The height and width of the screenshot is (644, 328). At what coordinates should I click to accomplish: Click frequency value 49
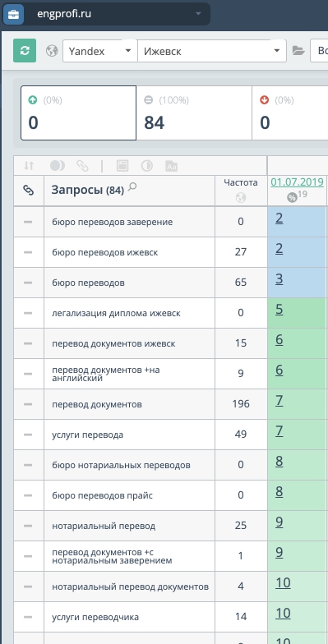pos(241,434)
